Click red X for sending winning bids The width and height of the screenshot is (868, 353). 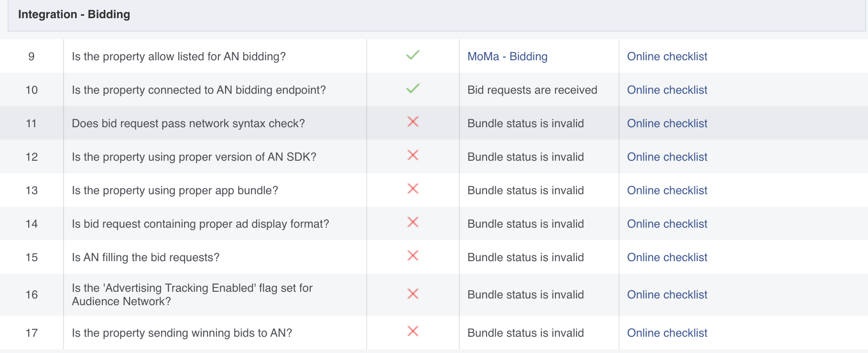click(x=413, y=331)
